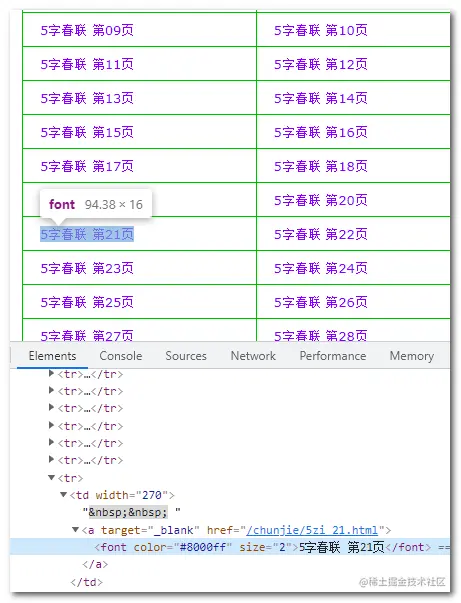
Task: Open the 5字春联 第11页 link
Action: [87, 64]
